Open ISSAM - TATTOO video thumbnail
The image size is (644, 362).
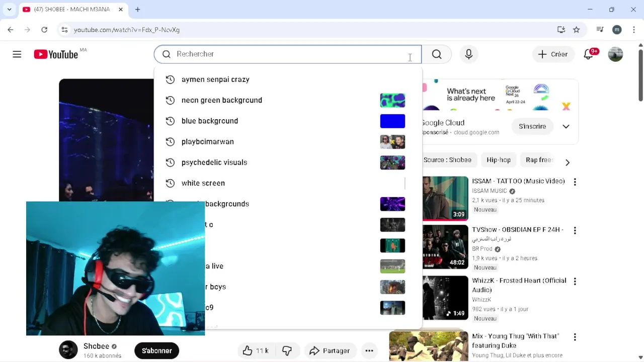[445, 198]
